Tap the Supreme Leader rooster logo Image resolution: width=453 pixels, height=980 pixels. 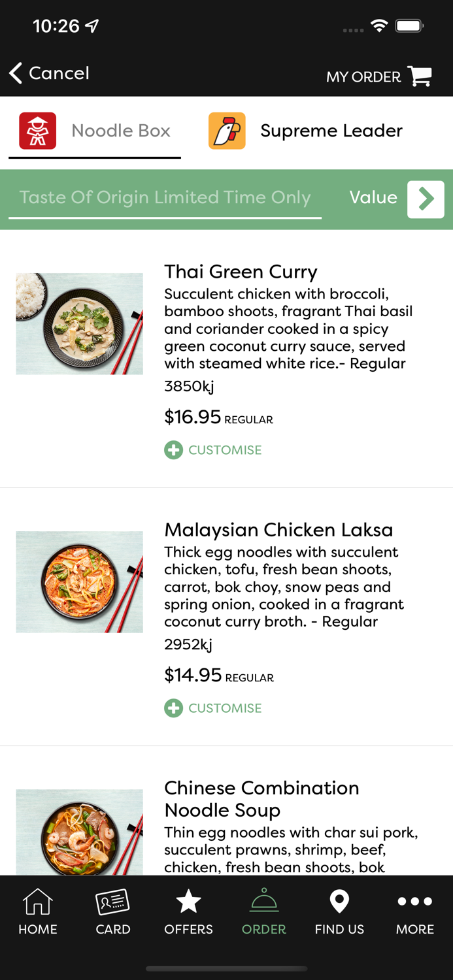click(x=227, y=131)
